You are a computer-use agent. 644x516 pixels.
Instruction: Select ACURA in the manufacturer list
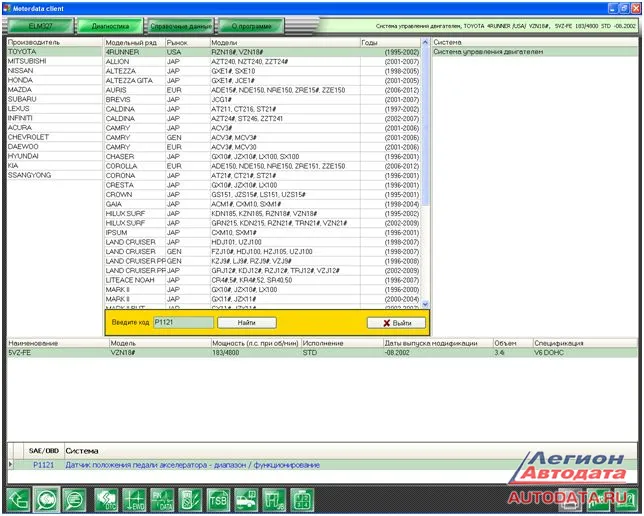pyautogui.click(x=54, y=127)
